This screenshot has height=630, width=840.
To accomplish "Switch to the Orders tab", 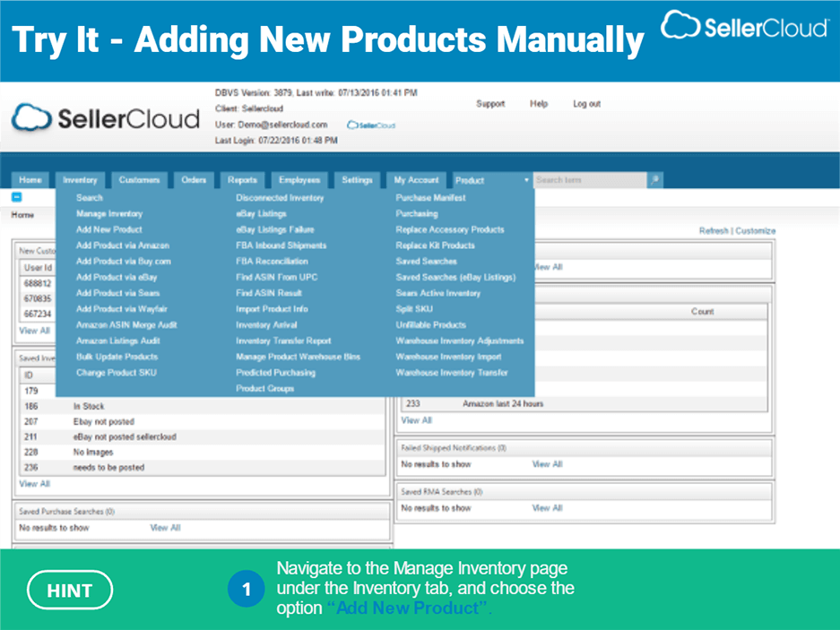I will click(193, 179).
